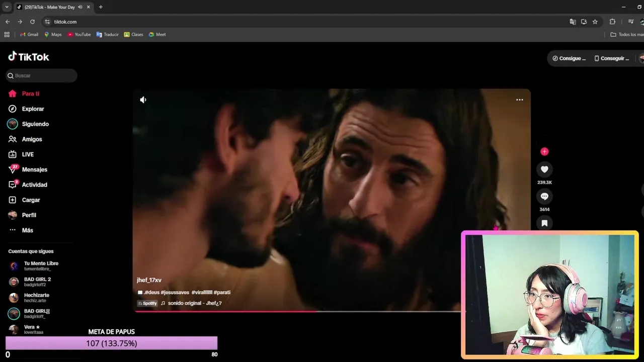Open the Maps bookmark

tap(53, 35)
